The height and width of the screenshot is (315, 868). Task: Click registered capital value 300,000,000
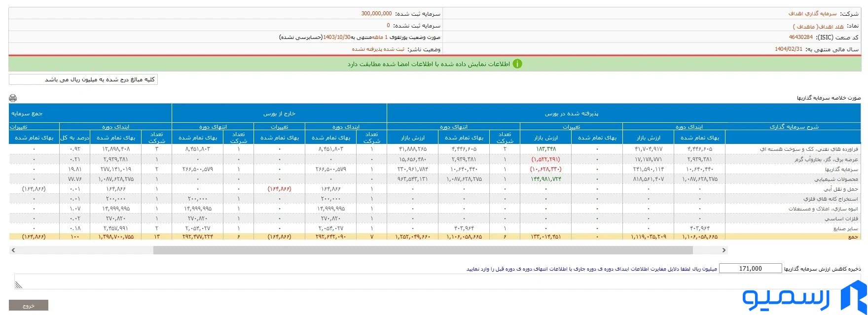376,14
